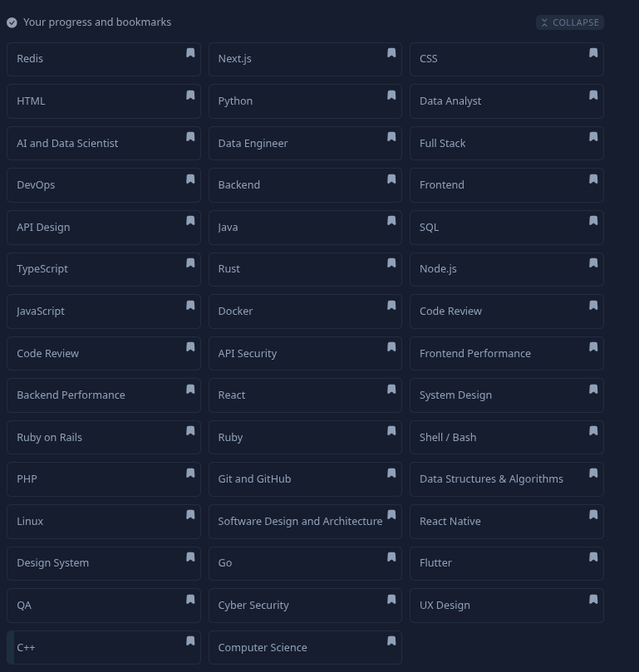Toggle the bookmark on the DevOps card
Screen dimensions: 639x672
point(190,179)
